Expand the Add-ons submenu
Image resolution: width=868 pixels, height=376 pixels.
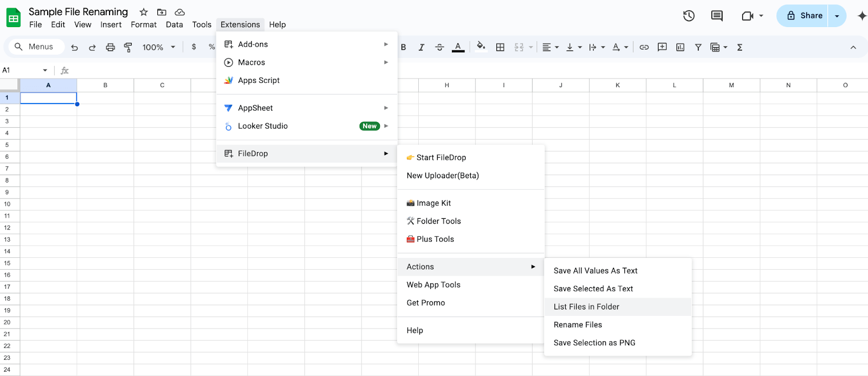pos(307,44)
